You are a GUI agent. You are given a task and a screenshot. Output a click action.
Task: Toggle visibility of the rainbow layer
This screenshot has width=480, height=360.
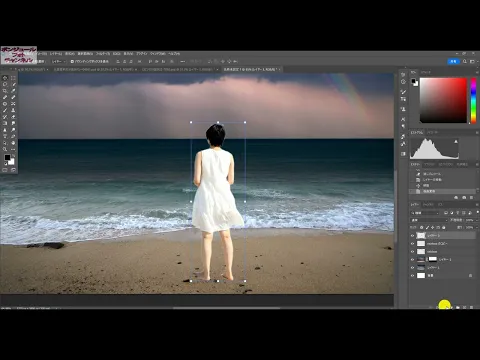coord(412,251)
